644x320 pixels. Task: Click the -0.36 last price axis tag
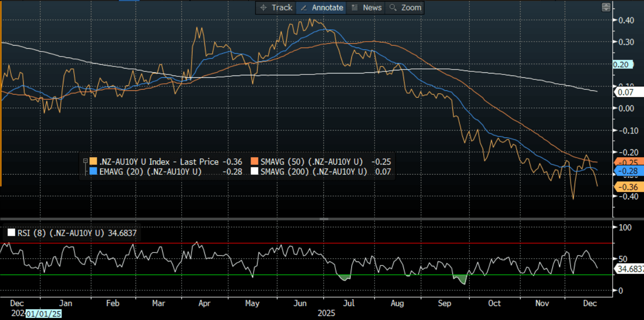click(629, 187)
